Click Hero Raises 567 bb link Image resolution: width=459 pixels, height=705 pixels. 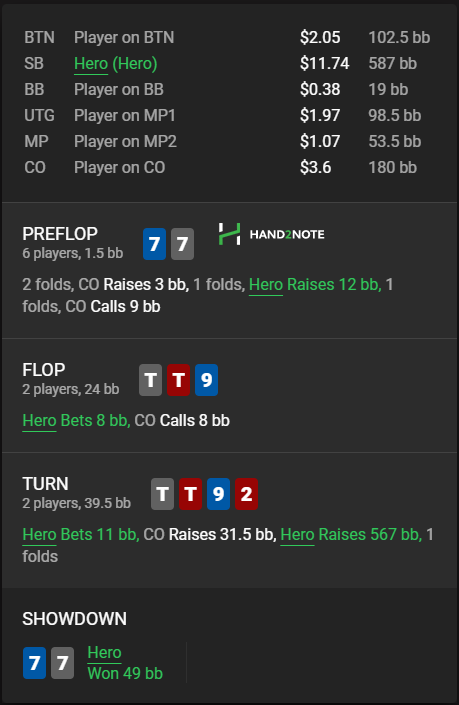point(351,535)
